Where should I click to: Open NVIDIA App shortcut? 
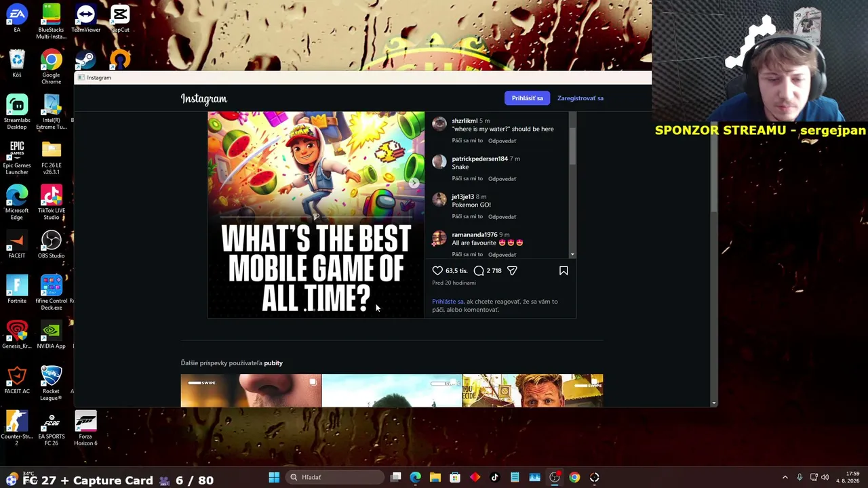[51, 335]
